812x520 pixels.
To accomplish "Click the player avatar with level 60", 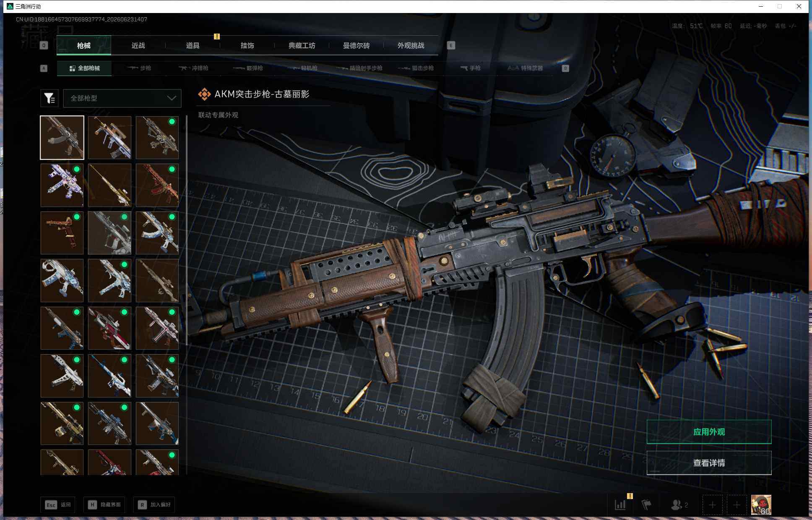I will point(761,505).
